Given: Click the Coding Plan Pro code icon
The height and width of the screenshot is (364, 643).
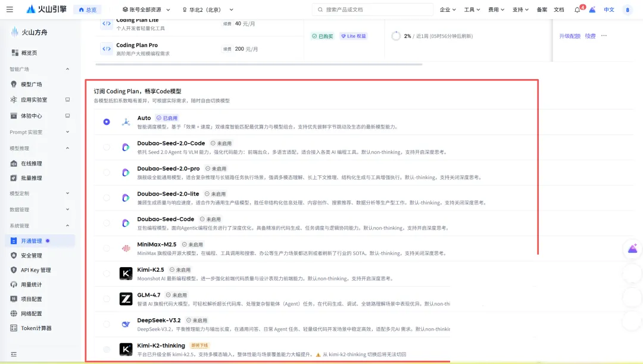Looking at the screenshot, I should [107, 49].
